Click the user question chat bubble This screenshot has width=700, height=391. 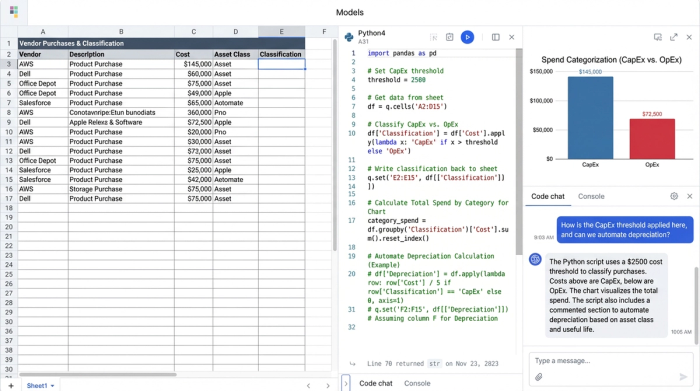tap(625, 230)
